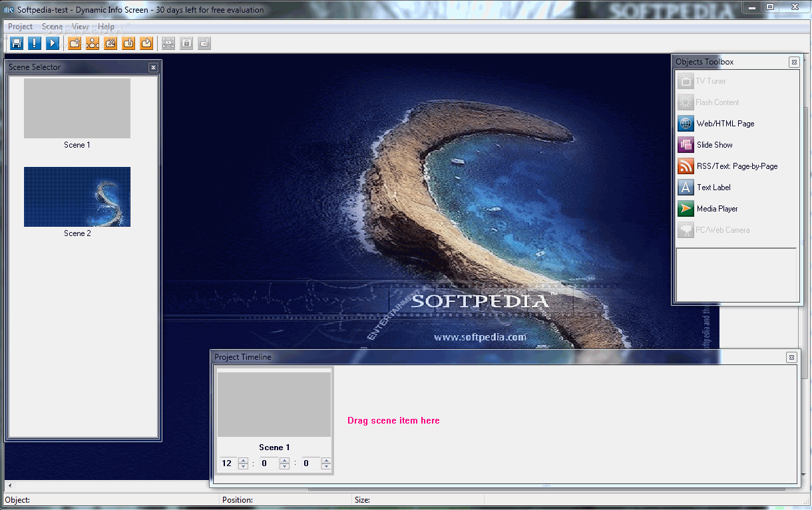Viewport: 812px width, 510px height.
Task: Select Scene 1 thumbnail in Project Timeline
Action: click(x=274, y=404)
